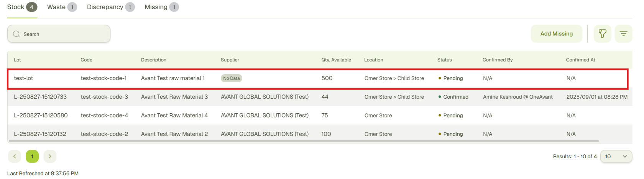
Task: Expand the results per page dropdown
Action: point(616,156)
